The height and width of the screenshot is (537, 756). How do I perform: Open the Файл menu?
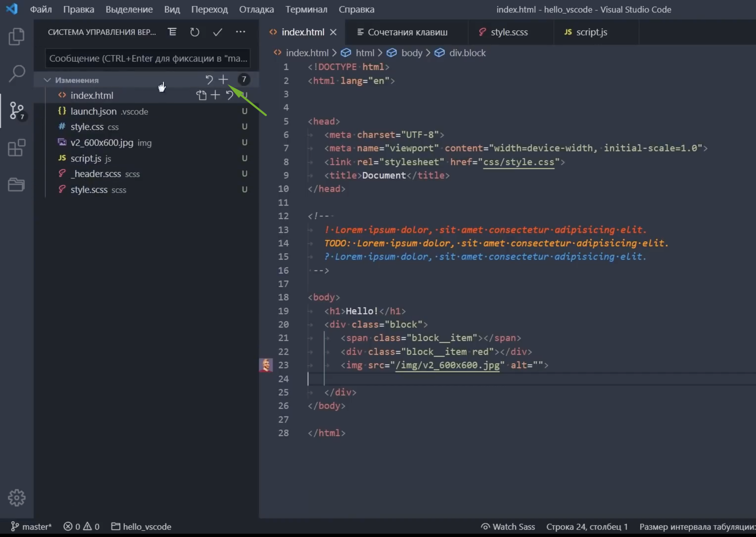pos(41,9)
